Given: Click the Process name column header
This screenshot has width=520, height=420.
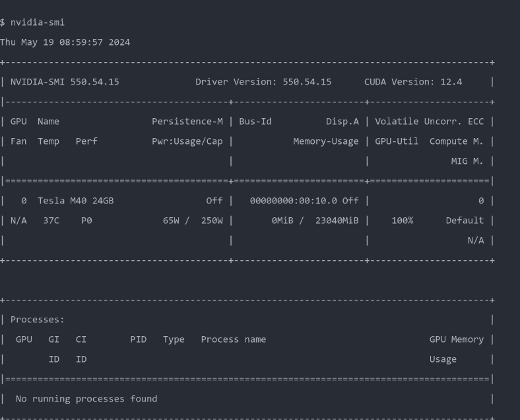Looking at the screenshot, I should pos(234,339).
